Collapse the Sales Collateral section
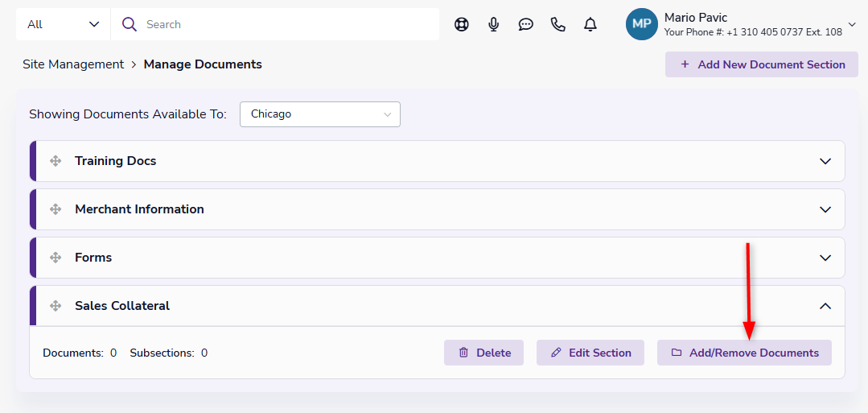 [x=825, y=305]
